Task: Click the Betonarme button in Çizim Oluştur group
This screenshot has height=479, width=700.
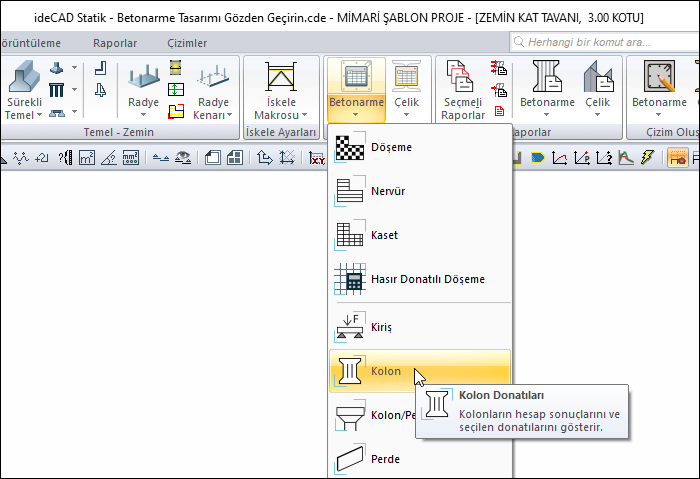Action: [x=659, y=91]
